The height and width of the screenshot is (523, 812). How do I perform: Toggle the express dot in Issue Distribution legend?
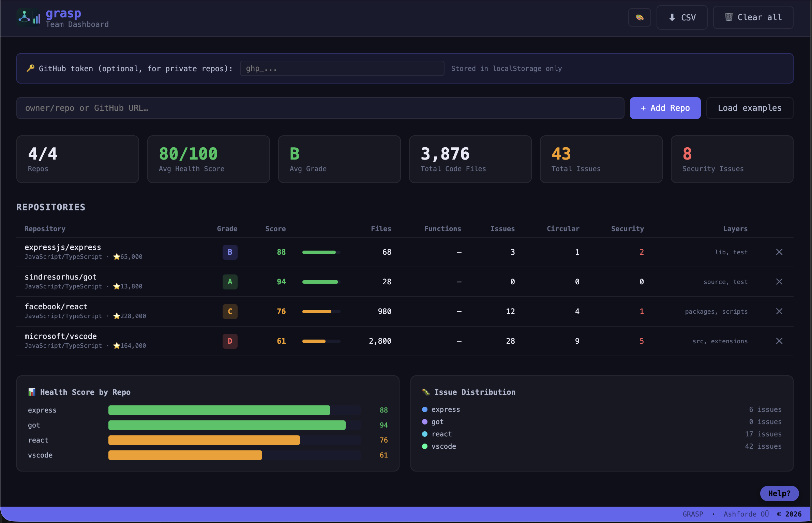[x=424, y=409]
